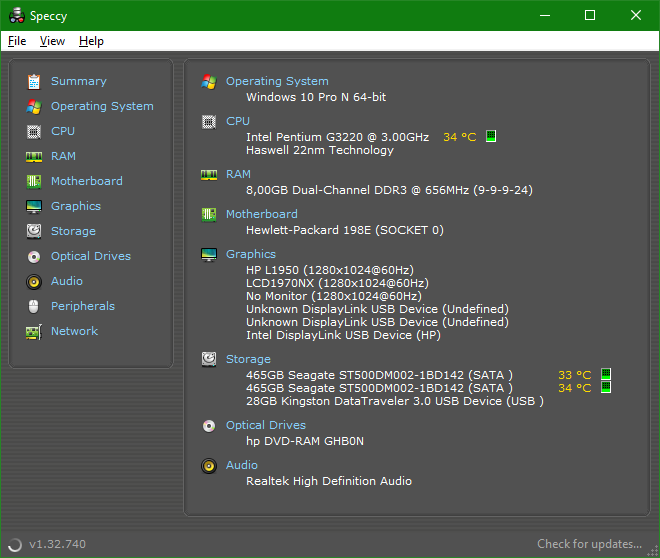Click the Network card icon in sidebar

pos(34,332)
